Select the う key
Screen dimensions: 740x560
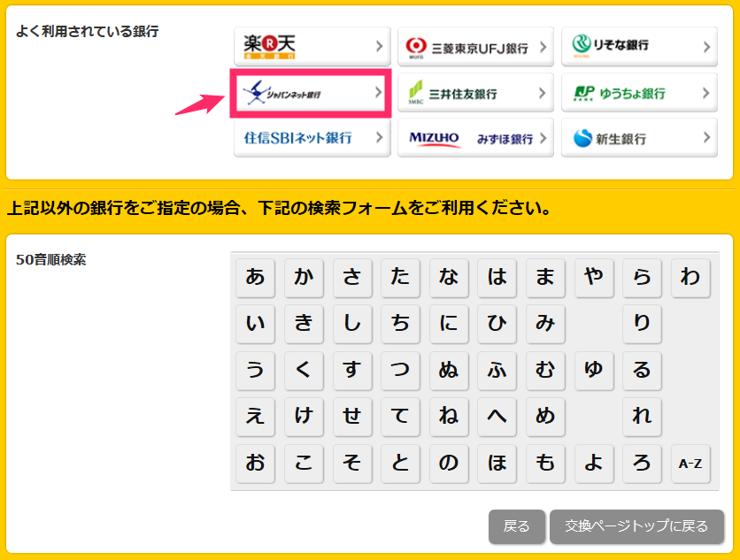coord(255,371)
